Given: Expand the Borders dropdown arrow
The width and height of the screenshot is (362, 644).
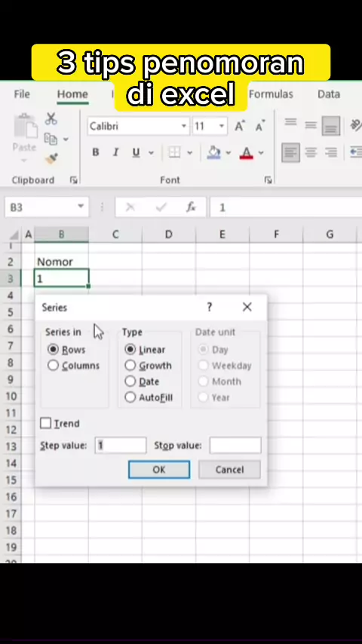Looking at the screenshot, I should pyautogui.click(x=189, y=153).
